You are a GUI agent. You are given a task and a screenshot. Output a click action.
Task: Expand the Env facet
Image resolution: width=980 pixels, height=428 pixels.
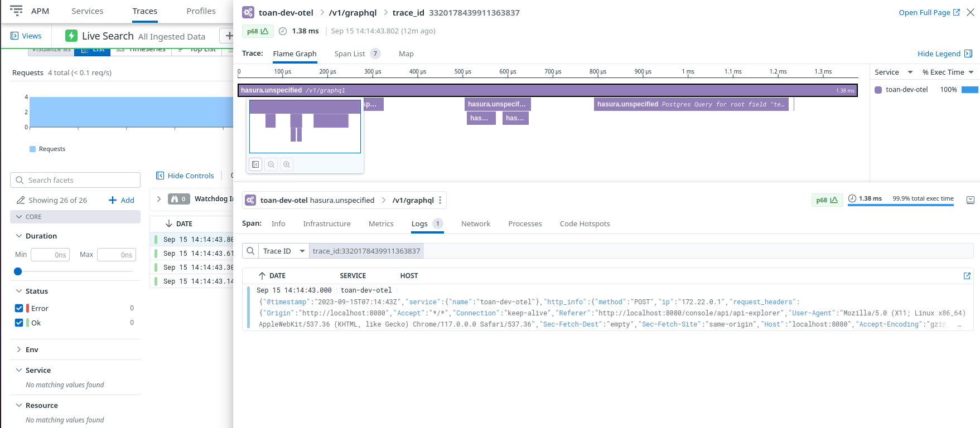click(x=19, y=349)
